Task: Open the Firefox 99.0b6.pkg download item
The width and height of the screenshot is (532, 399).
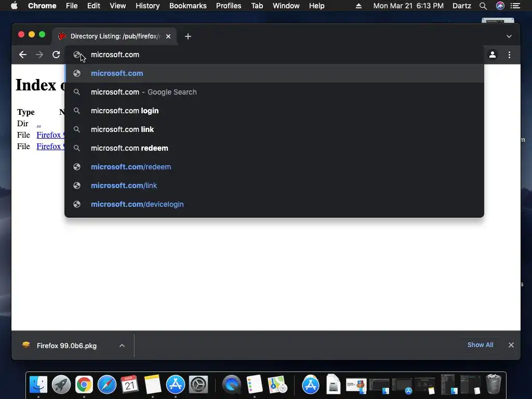Action: pyautogui.click(x=66, y=345)
